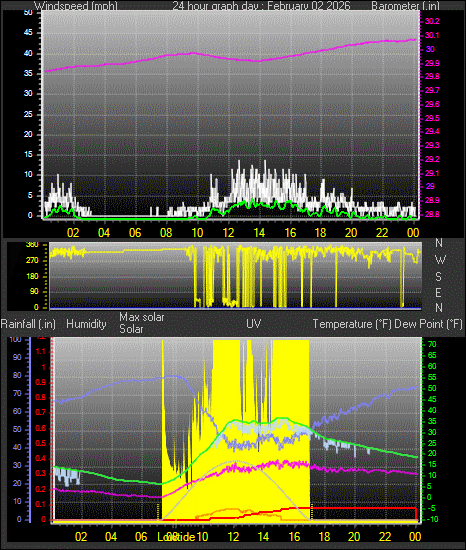
Task: Click the 0.6 rainfall scale value
Action: coord(41,428)
